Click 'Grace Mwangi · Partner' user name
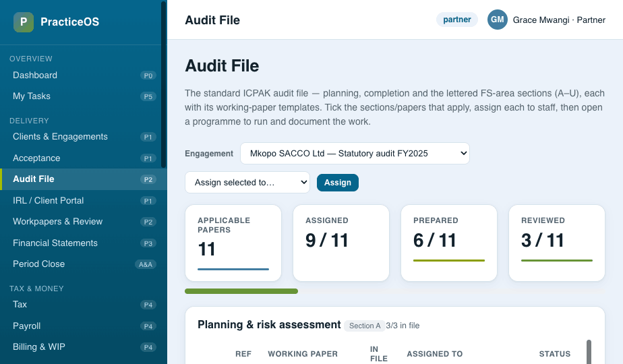This screenshot has height=364, width=623. [x=559, y=20]
